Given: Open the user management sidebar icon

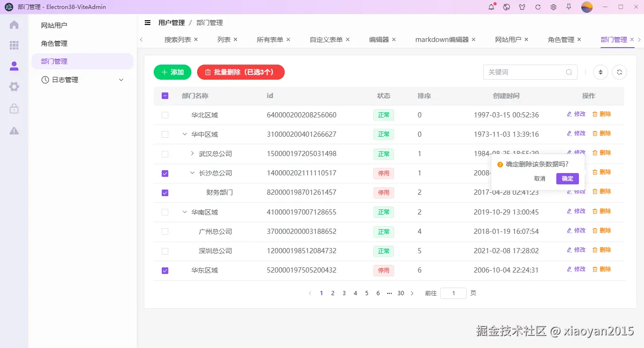Looking at the screenshot, I should pyautogui.click(x=13, y=66).
